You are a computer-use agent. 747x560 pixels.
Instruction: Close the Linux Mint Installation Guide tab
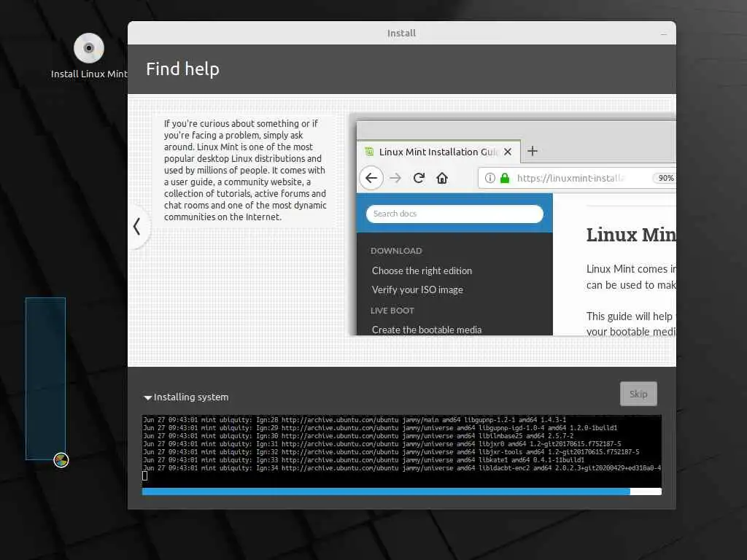[x=508, y=152]
